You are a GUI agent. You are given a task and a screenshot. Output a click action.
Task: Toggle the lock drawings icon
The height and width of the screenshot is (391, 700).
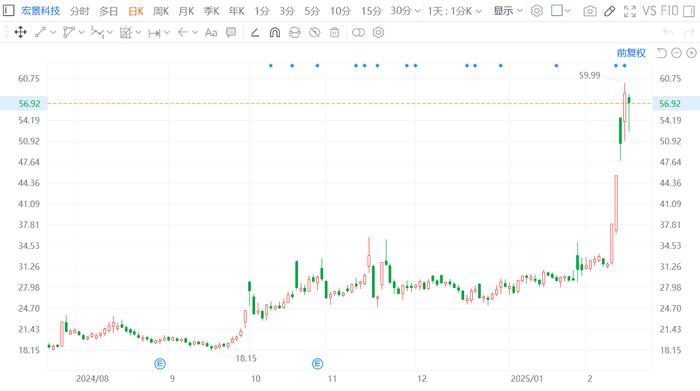[295, 32]
